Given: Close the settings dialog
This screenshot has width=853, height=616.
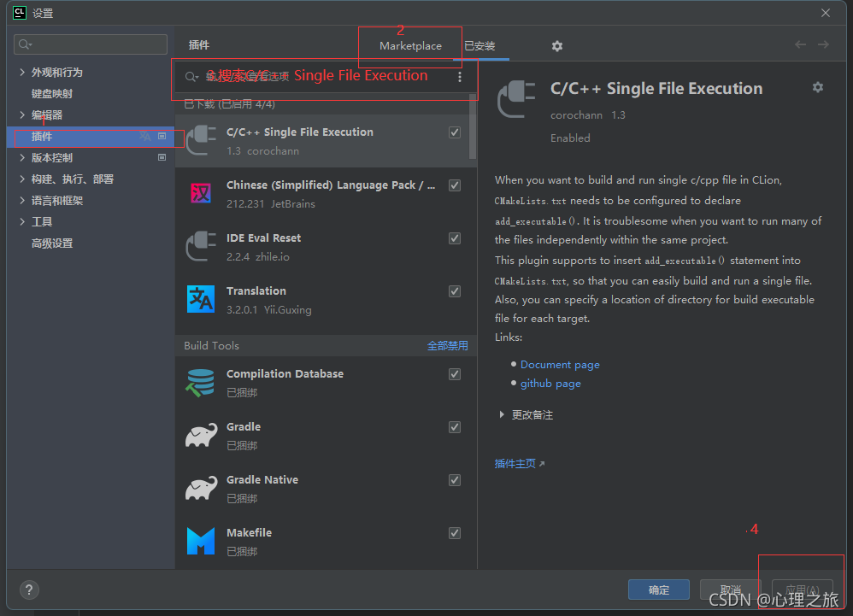Looking at the screenshot, I should [826, 13].
